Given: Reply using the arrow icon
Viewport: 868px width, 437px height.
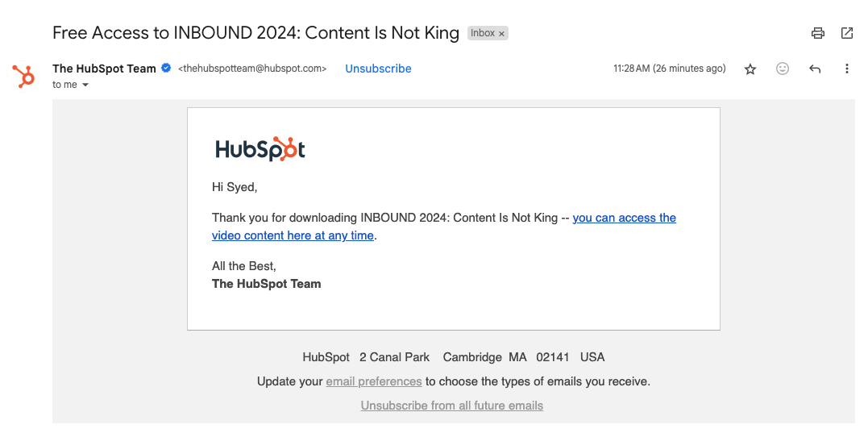Looking at the screenshot, I should 814,69.
